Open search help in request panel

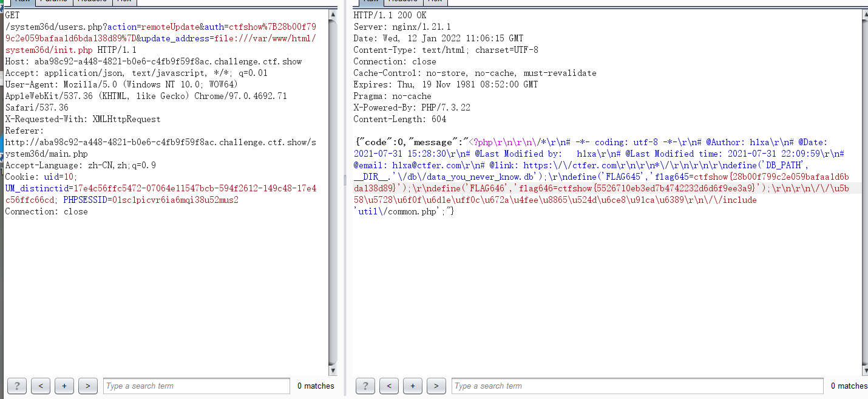pos(17,386)
